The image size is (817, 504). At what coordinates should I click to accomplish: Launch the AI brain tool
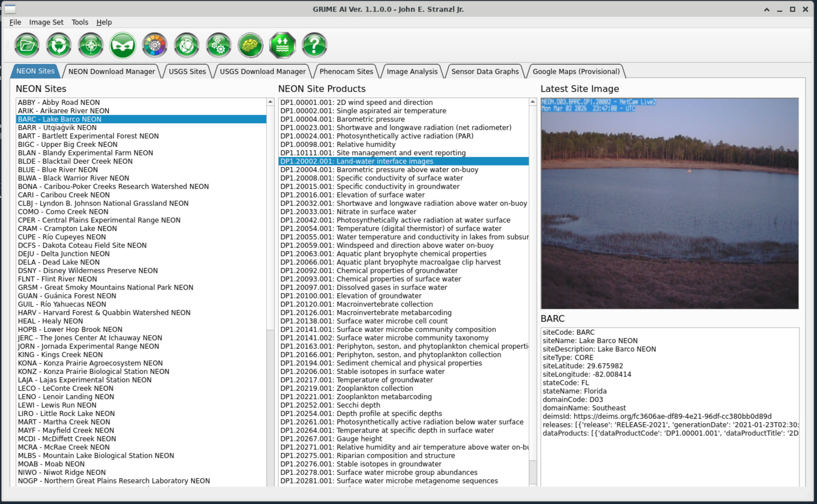pyautogui.click(x=251, y=45)
